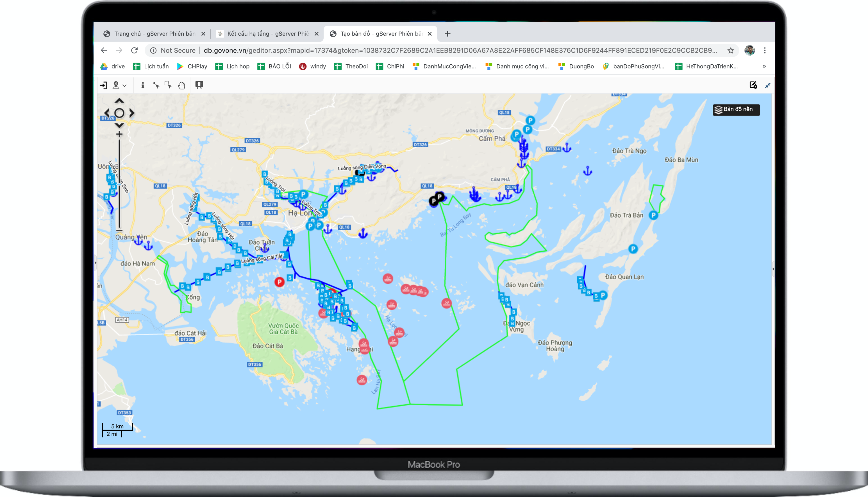Image resolution: width=868 pixels, height=497 pixels.
Task: Switch to 'Trang chủ - gServer' tab
Action: 154,34
